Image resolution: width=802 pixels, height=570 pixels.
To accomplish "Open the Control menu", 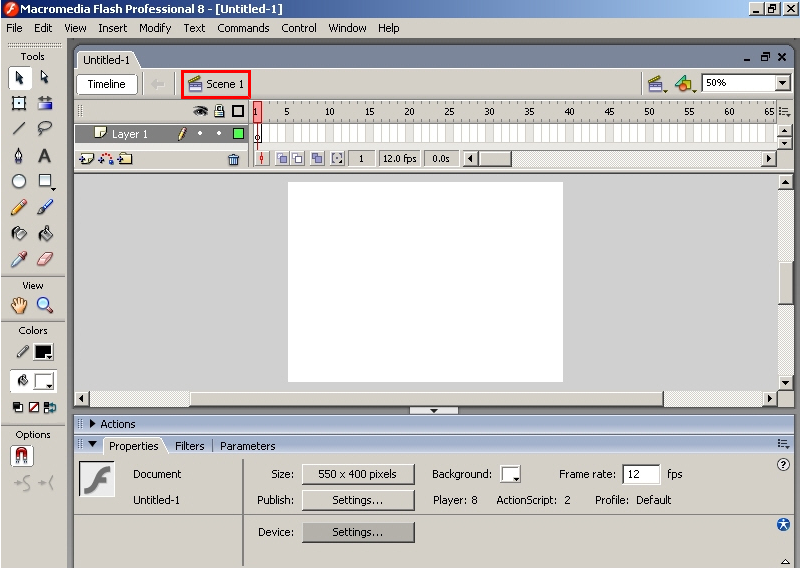I will (299, 28).
